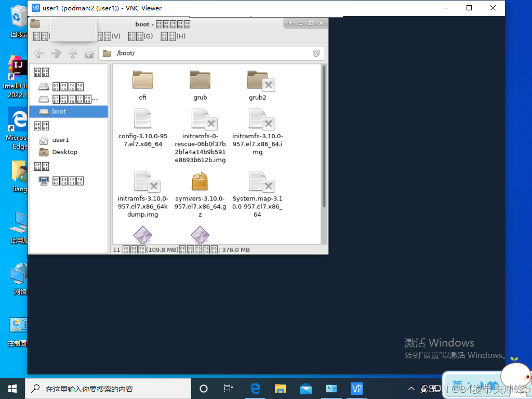Go back in file manager
Image resolution: width=532 pixels, height=399 pixels.
point(39,54)
